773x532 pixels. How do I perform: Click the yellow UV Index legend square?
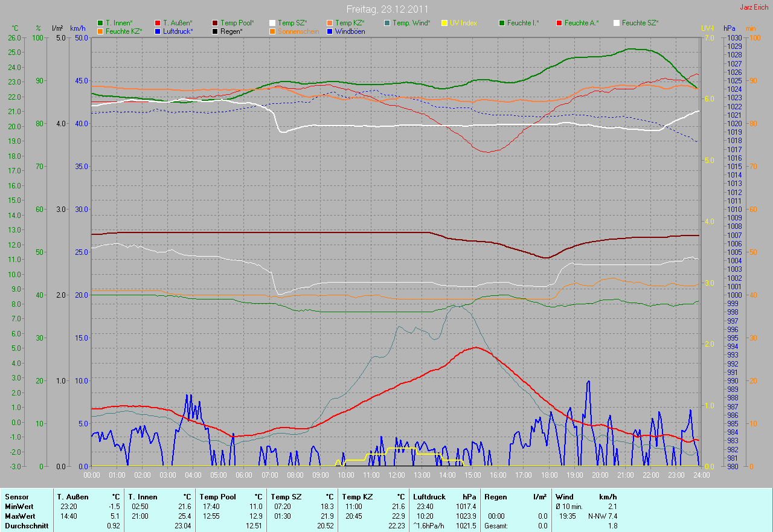point(444,23)
